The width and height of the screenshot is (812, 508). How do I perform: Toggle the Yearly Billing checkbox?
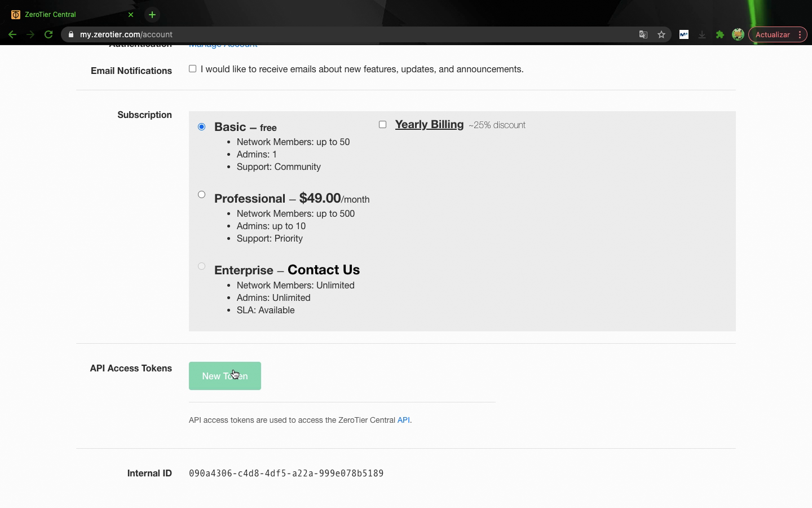click(x=383, y=124)
